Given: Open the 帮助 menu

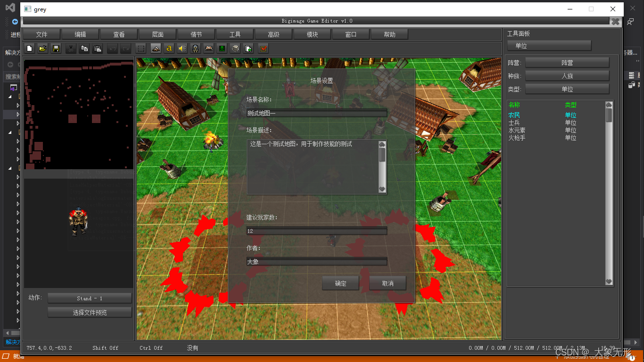Looking at the screenshot, I should (390, 34).
